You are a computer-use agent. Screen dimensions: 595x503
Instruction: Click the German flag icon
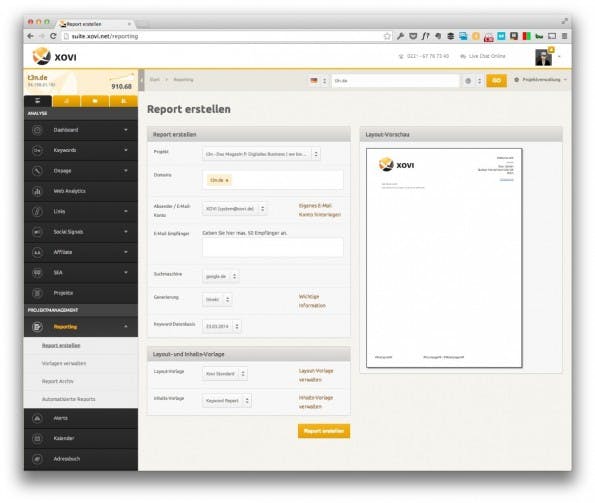point(314,80)
